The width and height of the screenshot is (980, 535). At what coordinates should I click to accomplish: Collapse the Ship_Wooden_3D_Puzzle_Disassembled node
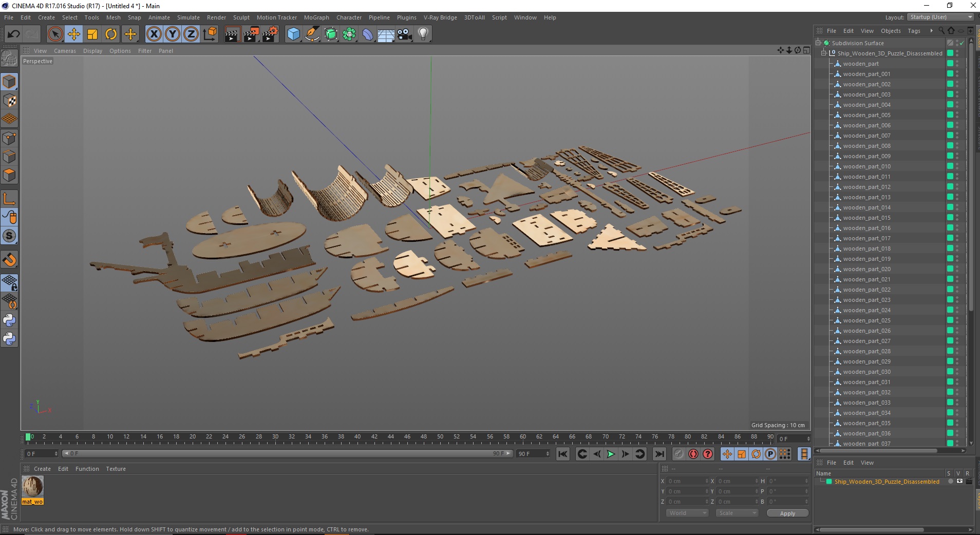(824, 53)
